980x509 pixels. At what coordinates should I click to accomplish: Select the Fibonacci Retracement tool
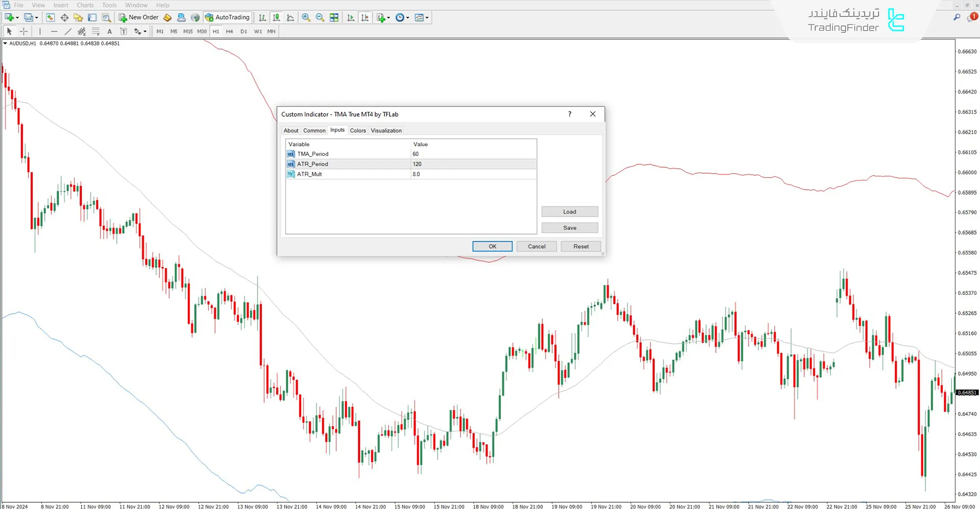[95, 31]
